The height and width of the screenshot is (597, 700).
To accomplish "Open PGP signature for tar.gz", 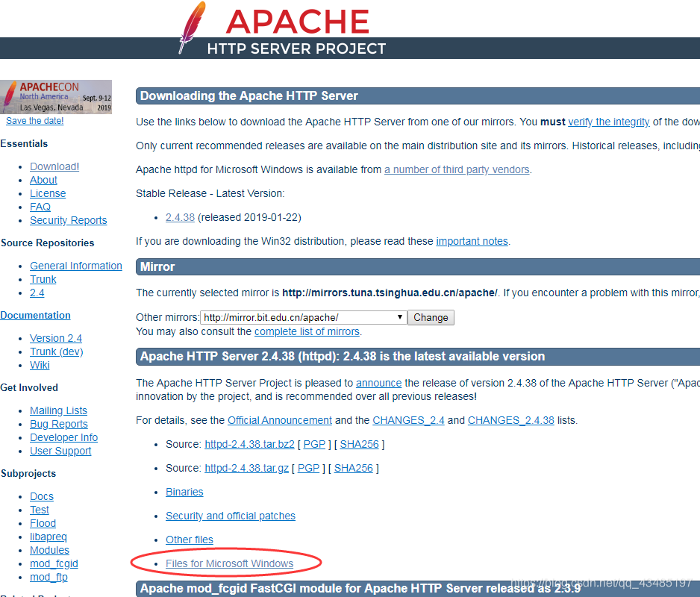I will click(308, 468).
